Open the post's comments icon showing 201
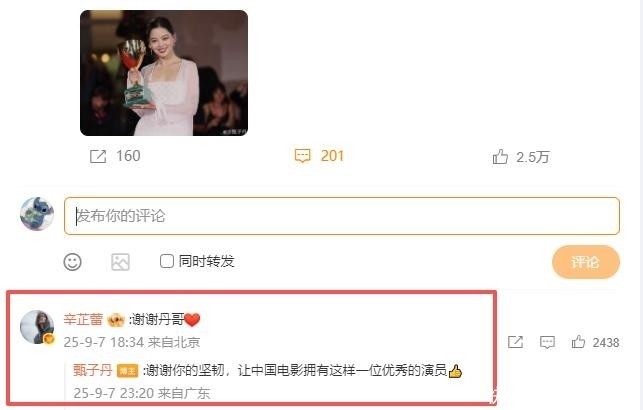This screenshot has width=643, height=410. click(x=303, y=156)
